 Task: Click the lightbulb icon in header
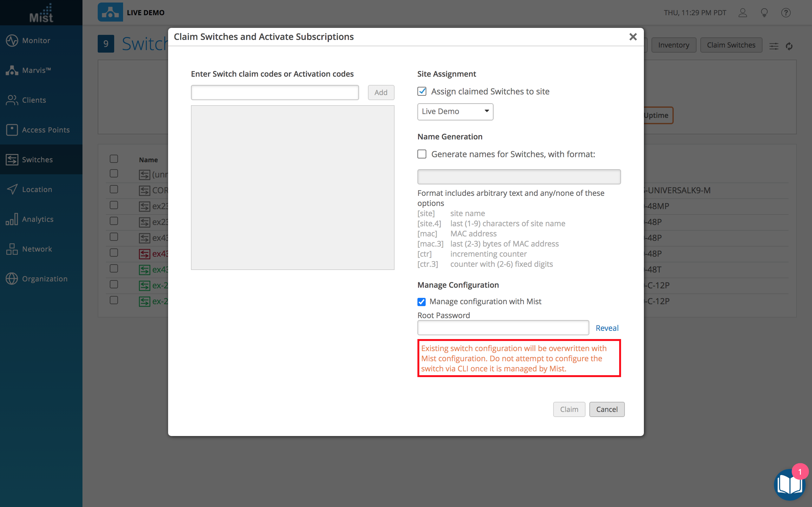764,13
